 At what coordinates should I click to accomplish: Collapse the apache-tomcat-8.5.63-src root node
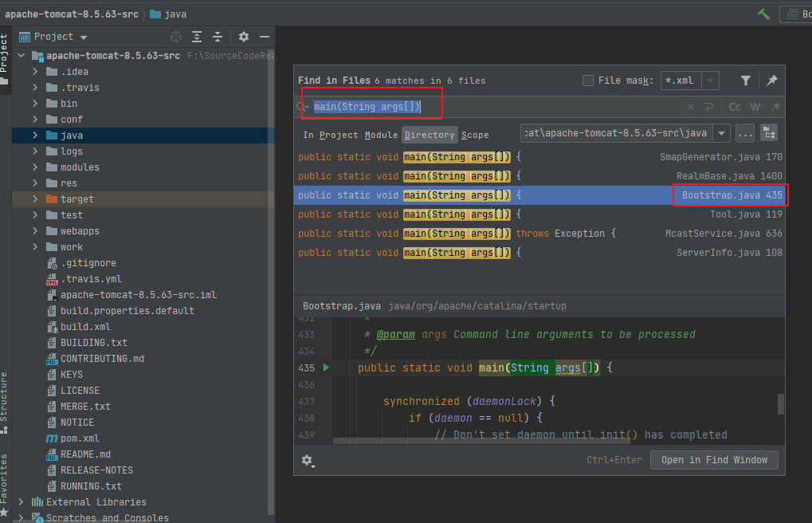[x=22, y=56]
